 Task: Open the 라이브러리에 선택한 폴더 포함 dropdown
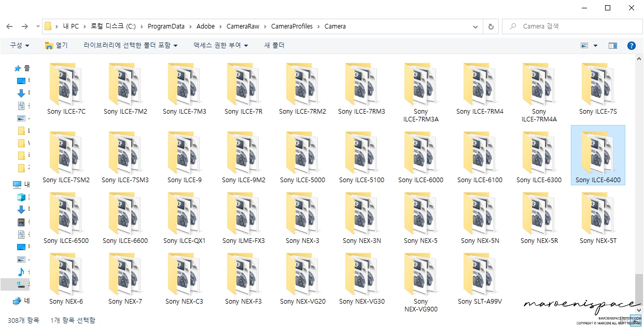tap(130, 46)
